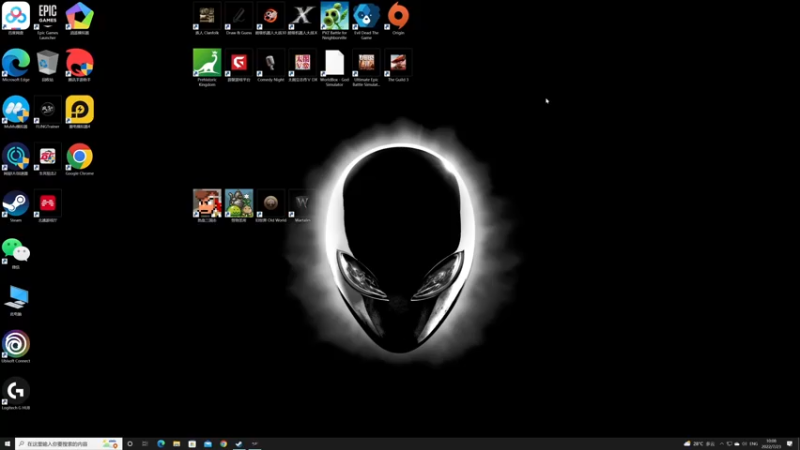Viewport: 800px width, 450px height.
Task: Open the pixel-art fighter game icon
Action: [x=207, y=204]
